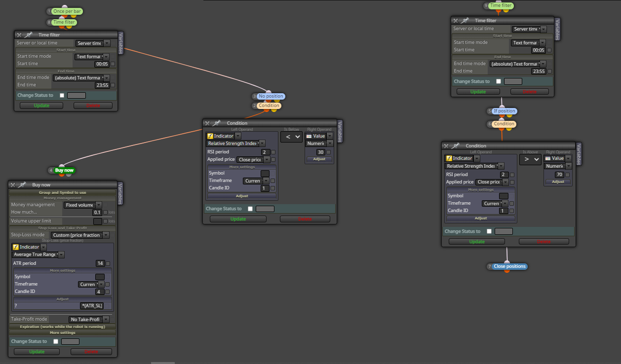Click Adjust under value 30 in right operand

319,159
